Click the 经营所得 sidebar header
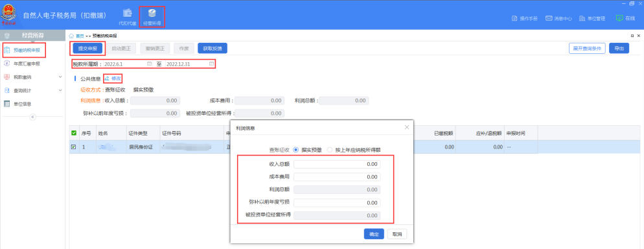 point(32,36)
